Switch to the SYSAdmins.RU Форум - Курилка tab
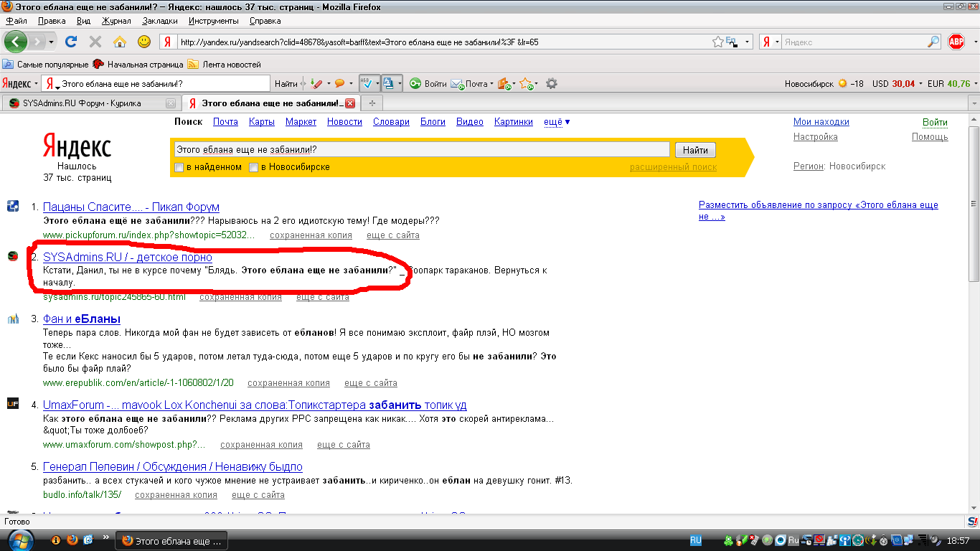 point(91,103)
